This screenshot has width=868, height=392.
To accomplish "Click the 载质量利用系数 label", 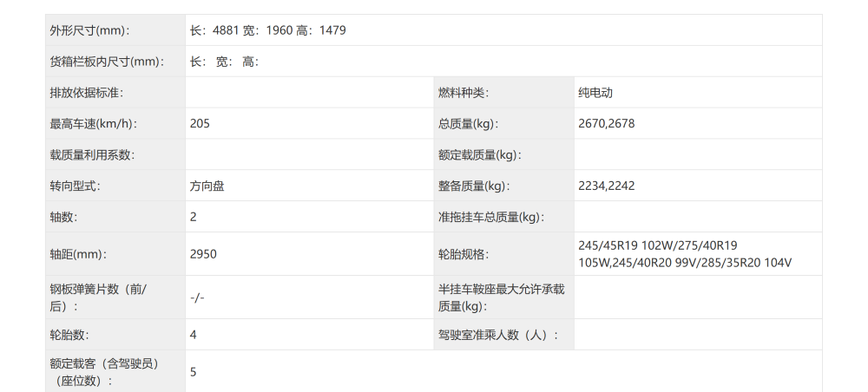I will point(92,155).
